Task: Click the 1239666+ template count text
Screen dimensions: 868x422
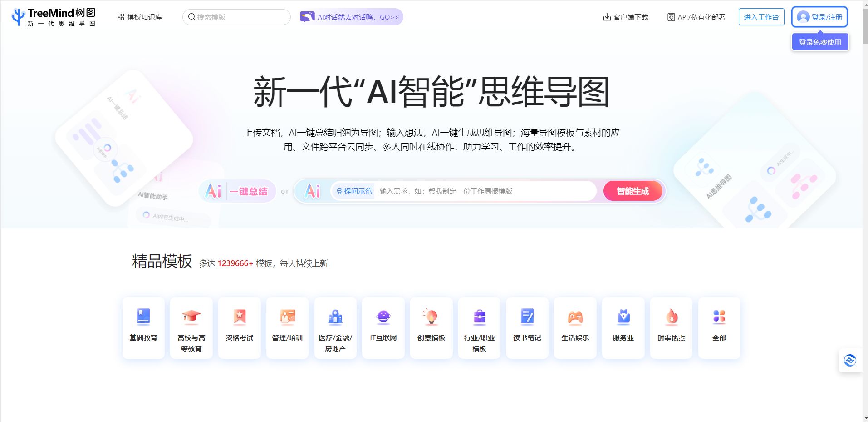Action: click(235, 263)
